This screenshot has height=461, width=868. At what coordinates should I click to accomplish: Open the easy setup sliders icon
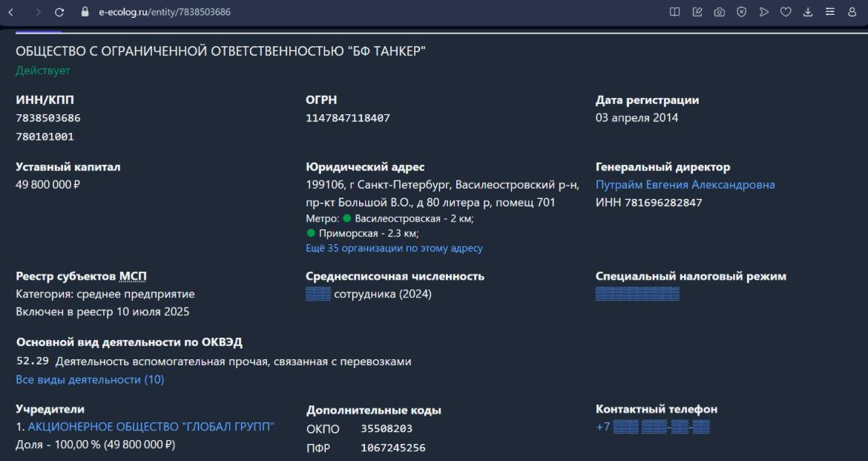[x=830, y=12]
